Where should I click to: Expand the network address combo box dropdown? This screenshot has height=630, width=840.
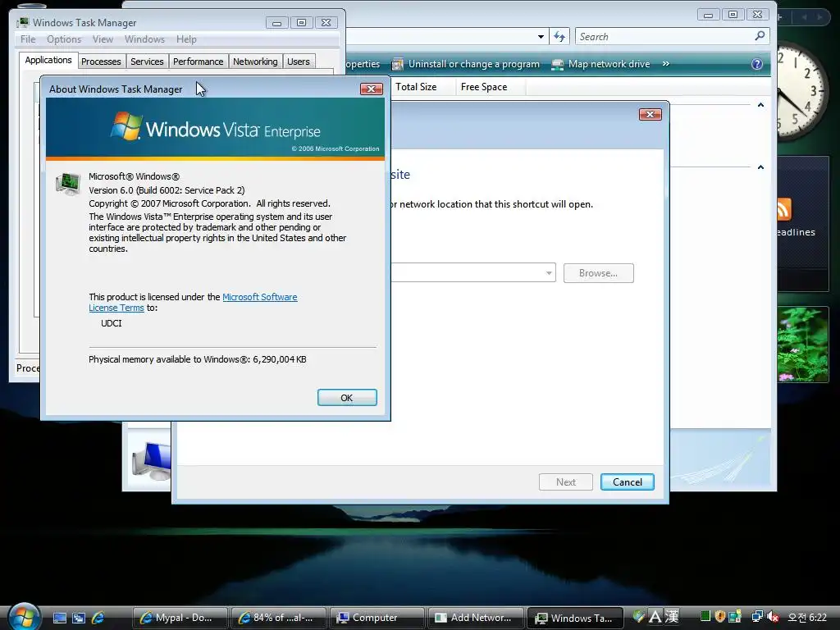[x=549, y=273]
